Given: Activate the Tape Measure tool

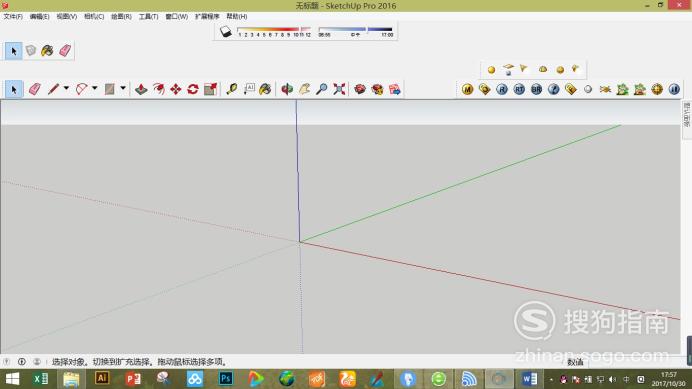Looking at the screenshot, I should click(232, 89).
